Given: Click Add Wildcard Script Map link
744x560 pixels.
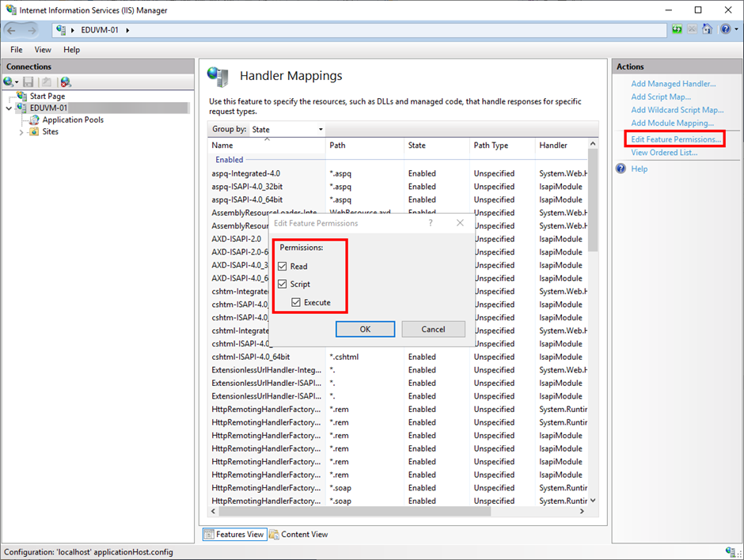Looking at the screenshot, I should click(677, 110).
